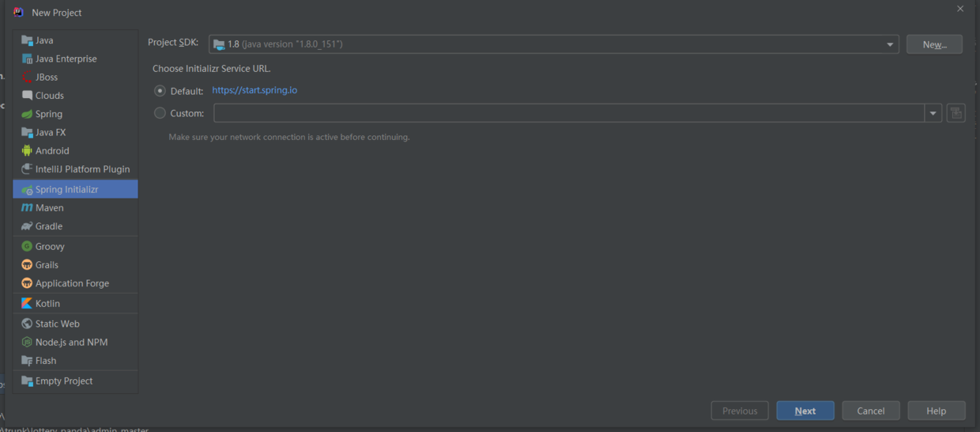Click the Node.js and NPM hexagon icon
Screen dimensions: 980x432
coord(27,342)
